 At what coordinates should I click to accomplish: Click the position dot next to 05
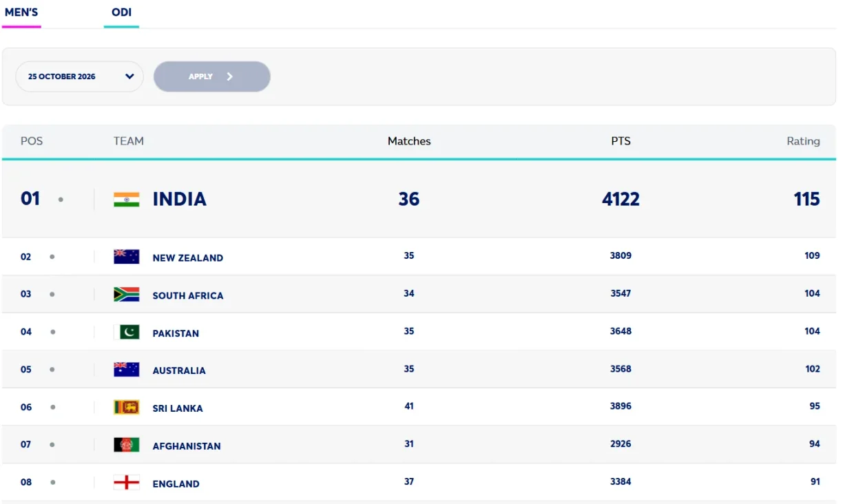[x=52, y=369]
